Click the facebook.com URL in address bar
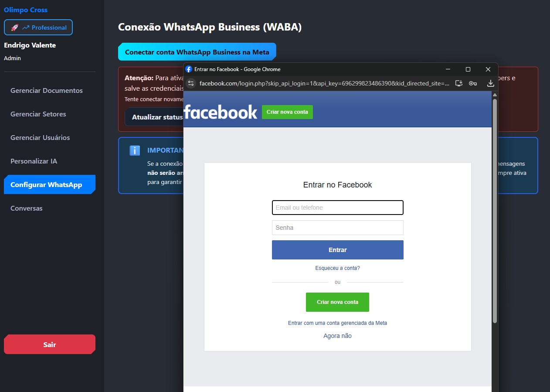Screen dimensions: 550x392 point(324,83)
